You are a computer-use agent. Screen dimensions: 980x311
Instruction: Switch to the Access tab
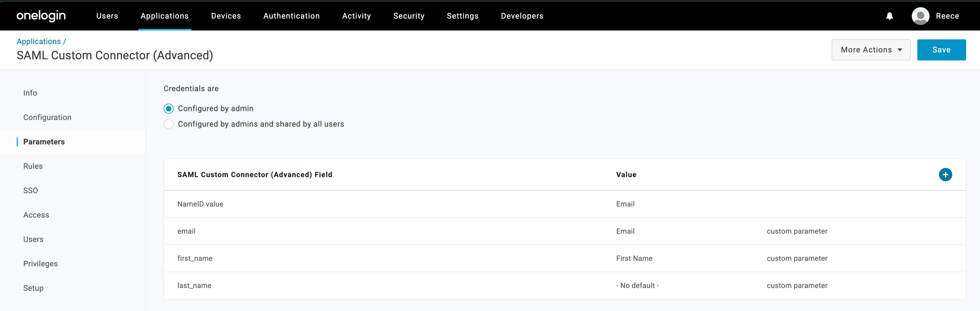pos(36,215)
